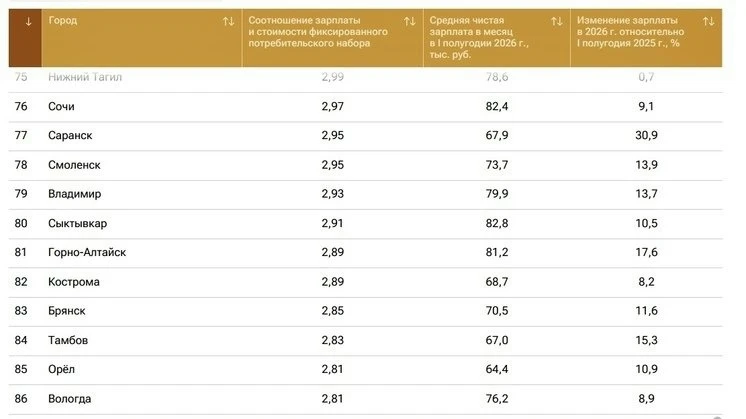Select the Сыктывкар row
Image resolution: width=746 pixels, height=419 pixels.
click(x=365, y=224)
